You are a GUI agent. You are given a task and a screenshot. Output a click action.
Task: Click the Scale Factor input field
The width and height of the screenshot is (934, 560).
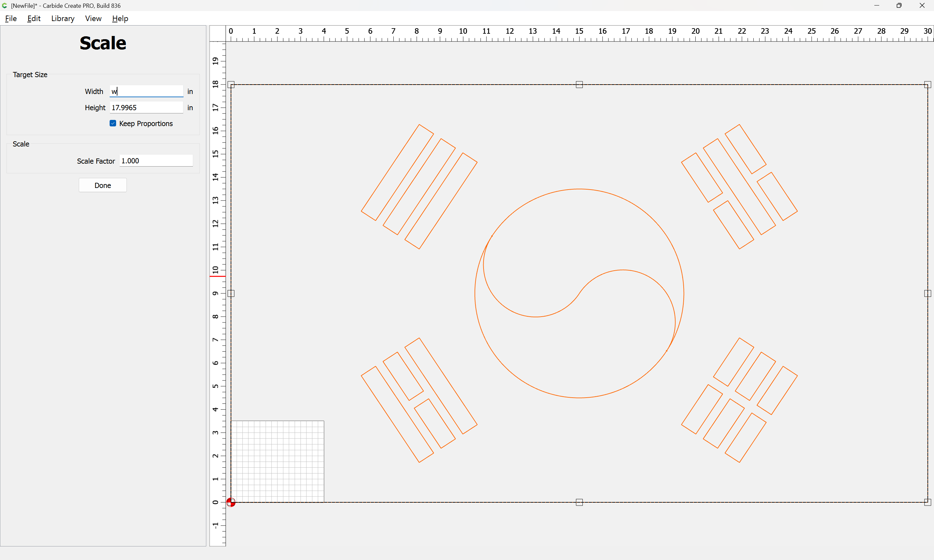(x=156, y=161)
